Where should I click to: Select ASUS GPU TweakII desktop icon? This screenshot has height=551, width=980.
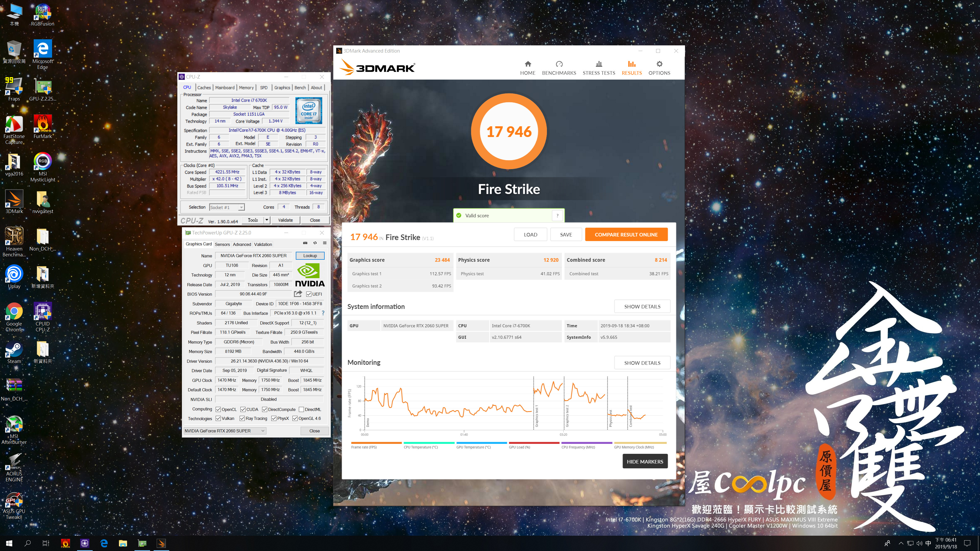(14, 505)
